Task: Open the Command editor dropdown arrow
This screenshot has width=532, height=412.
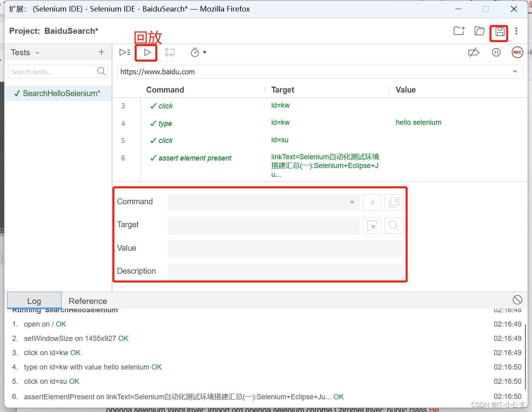Action: click(x=352, y=202)
